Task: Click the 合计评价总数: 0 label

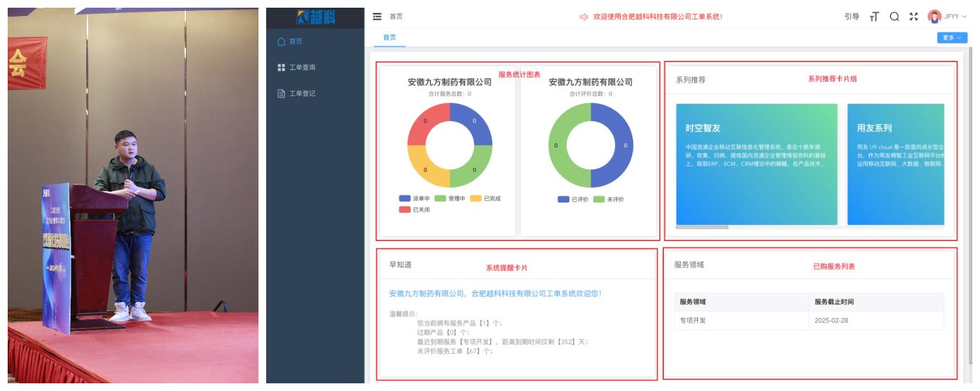Action: 591,94
